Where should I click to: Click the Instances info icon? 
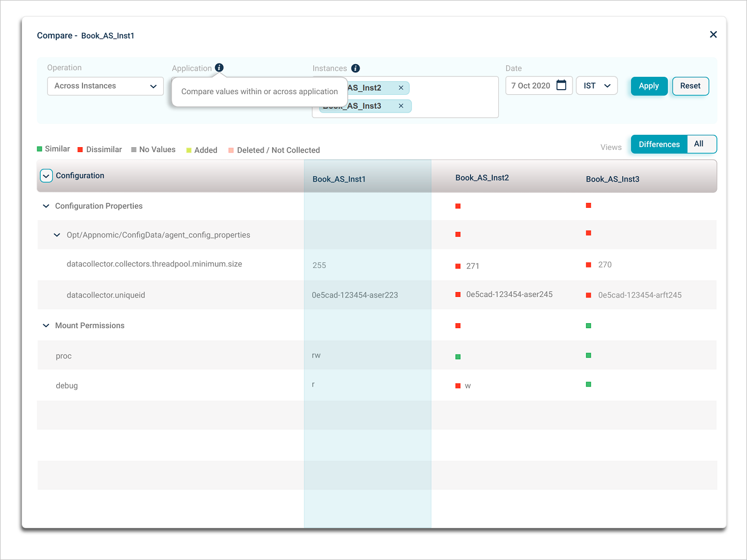[356, 68]
